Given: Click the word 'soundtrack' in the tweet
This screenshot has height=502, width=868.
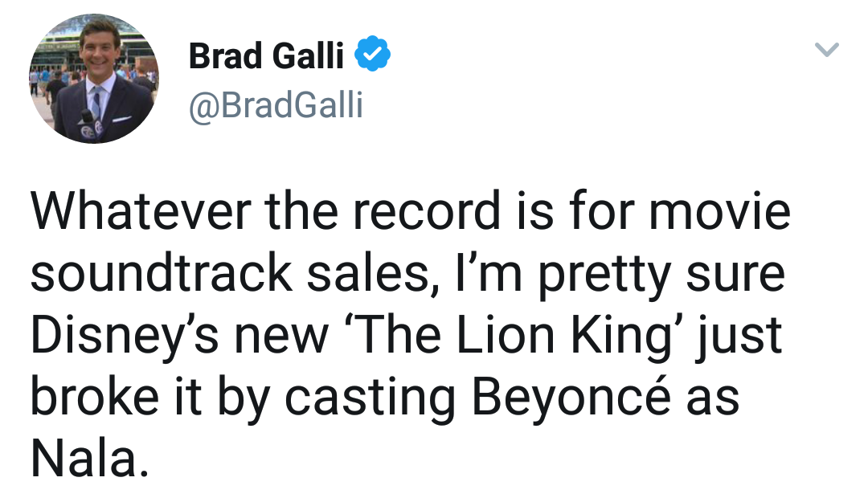Looking at the screenshot, I should coord(161,273).
